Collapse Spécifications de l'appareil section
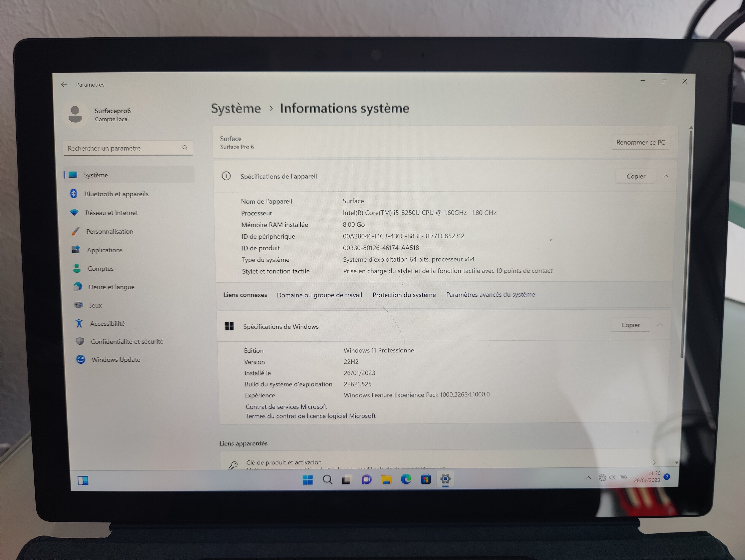This screenshot has height=560, width=745. pos(666,176)
